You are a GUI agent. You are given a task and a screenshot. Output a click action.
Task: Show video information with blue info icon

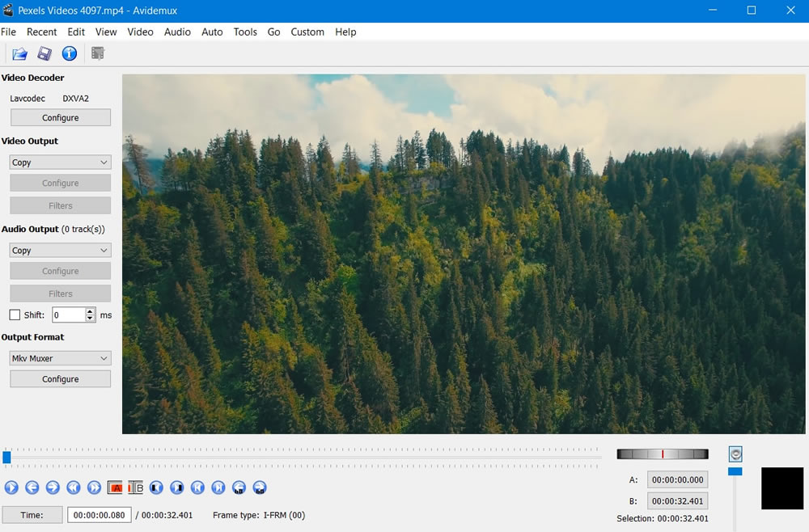[69, 53]
